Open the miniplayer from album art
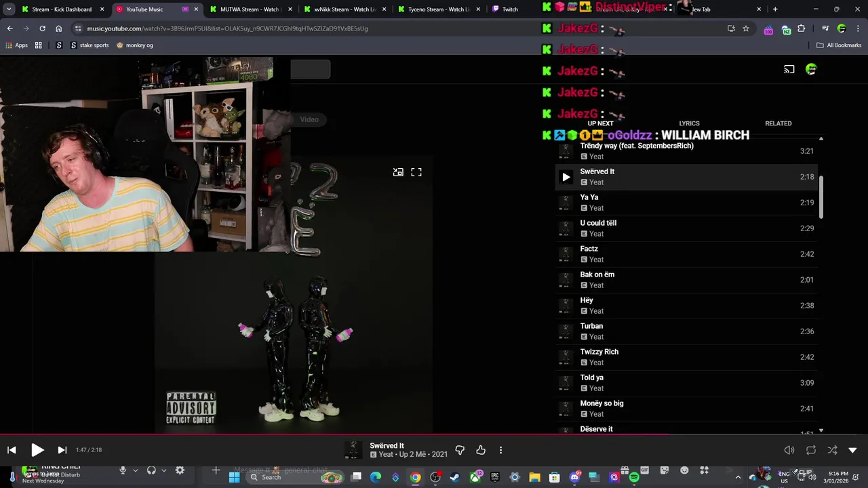Screen dimensions: 868x488 tap(398, 172)
